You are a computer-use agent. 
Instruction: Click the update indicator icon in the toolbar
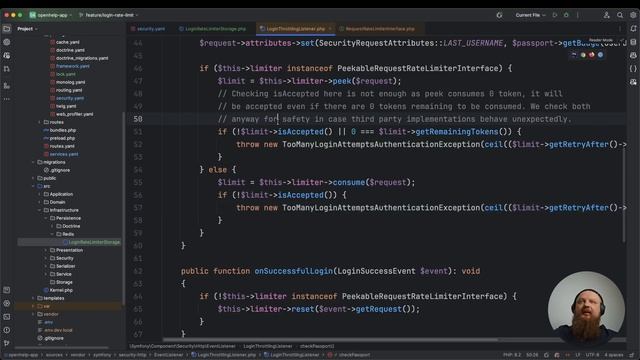[499, 15]
